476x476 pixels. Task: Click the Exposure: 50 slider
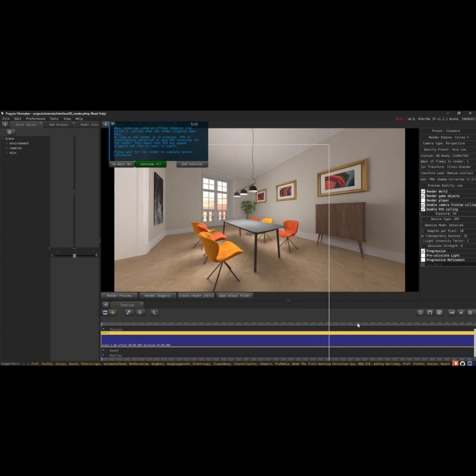pos(448,214)
